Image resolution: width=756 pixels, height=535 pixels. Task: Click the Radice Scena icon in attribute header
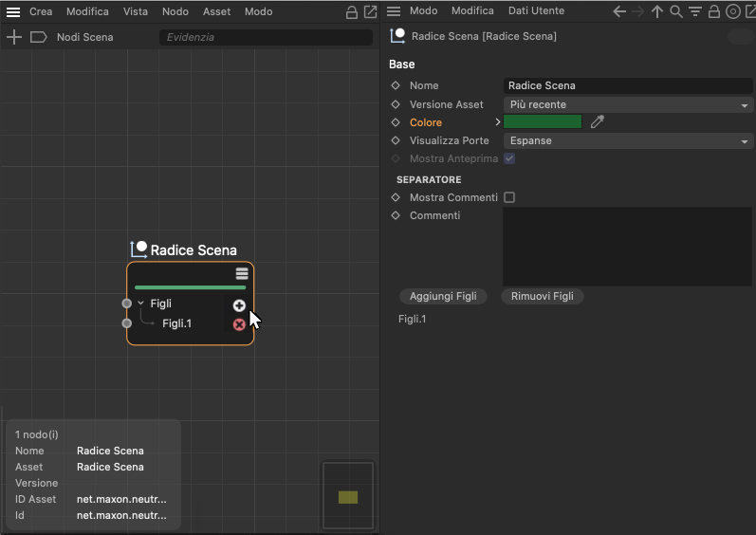tap(397, 36)
